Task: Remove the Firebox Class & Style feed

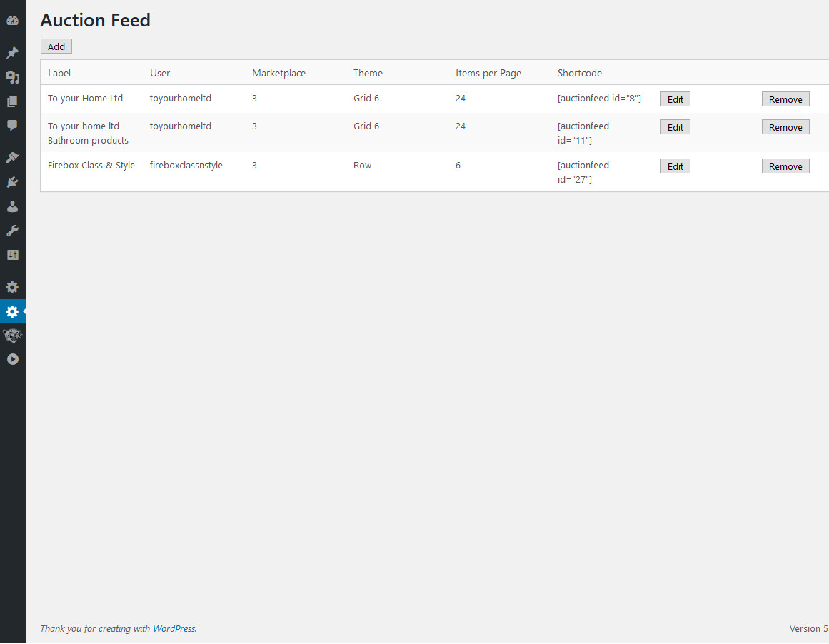Action: click(x=785, y=166)
